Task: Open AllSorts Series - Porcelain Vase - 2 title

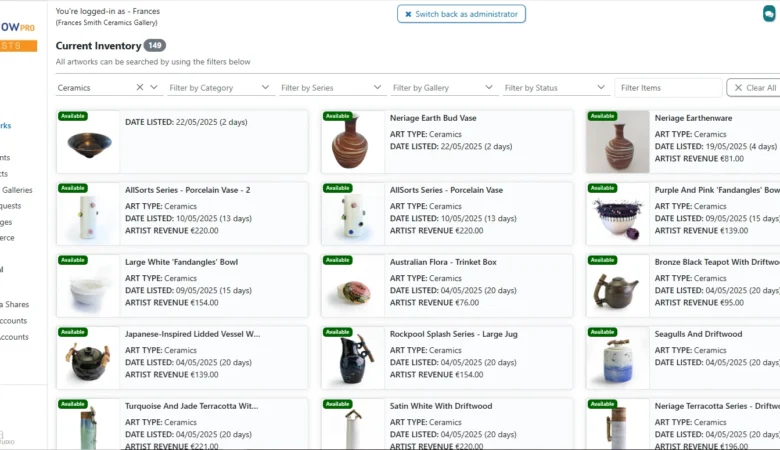Action: coord(187,190)
